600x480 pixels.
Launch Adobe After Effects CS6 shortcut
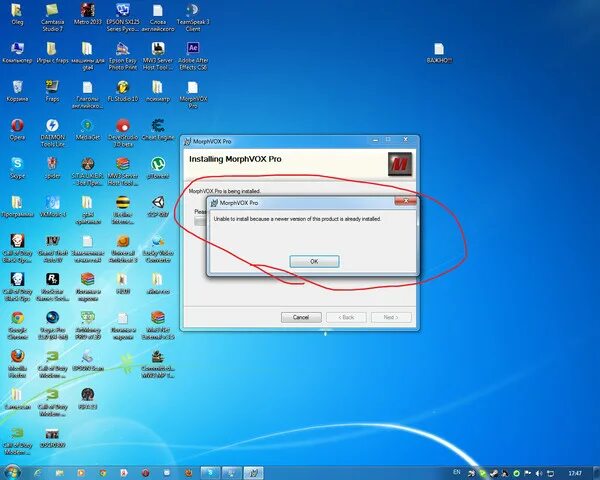click(x=193, y=56)
